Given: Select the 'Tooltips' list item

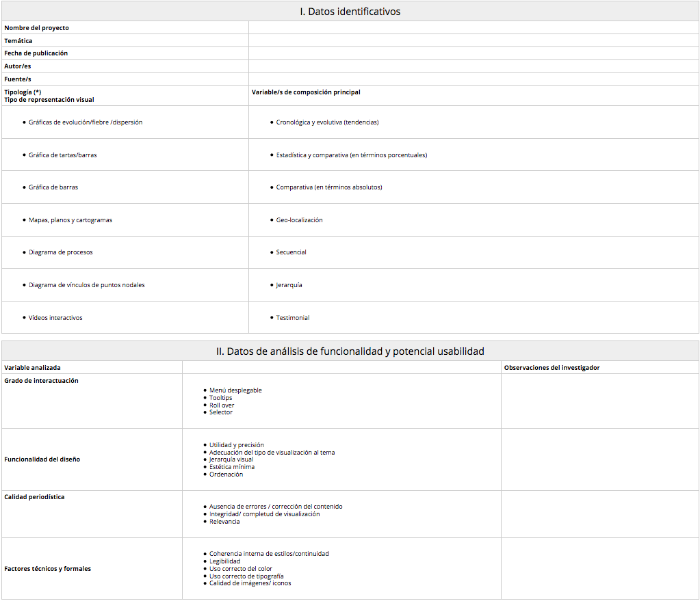Looking at the screenshot, I should point(220,398).
